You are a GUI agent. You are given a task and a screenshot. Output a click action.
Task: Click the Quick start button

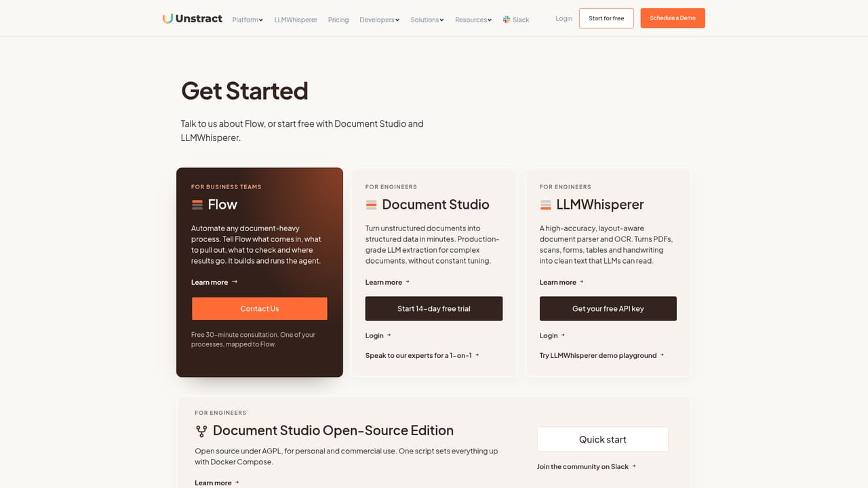pos(603,439)
